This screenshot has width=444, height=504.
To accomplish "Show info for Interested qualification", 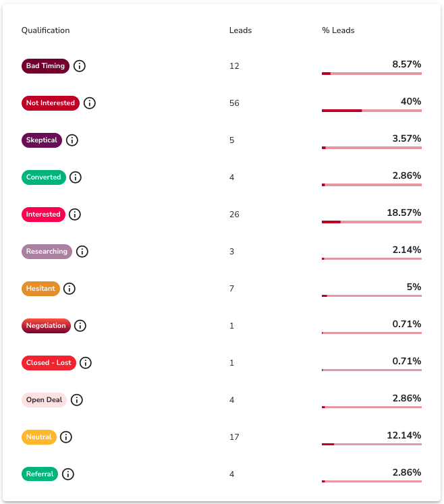I will tap(75, 215).
